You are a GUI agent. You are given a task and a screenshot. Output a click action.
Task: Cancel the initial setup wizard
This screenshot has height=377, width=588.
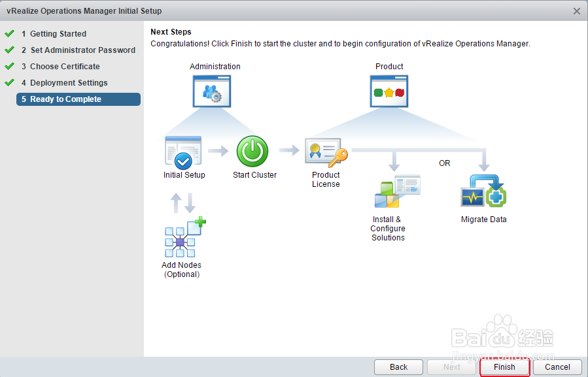(x=558, y=367)
